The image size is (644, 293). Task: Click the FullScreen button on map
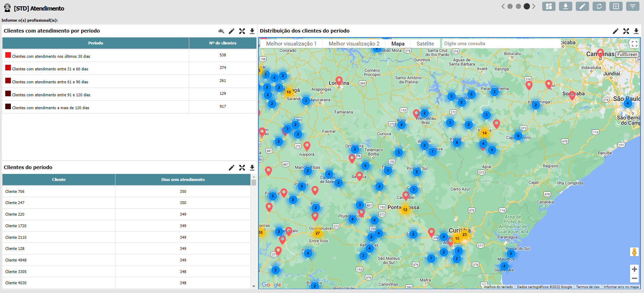coord(627,55)
